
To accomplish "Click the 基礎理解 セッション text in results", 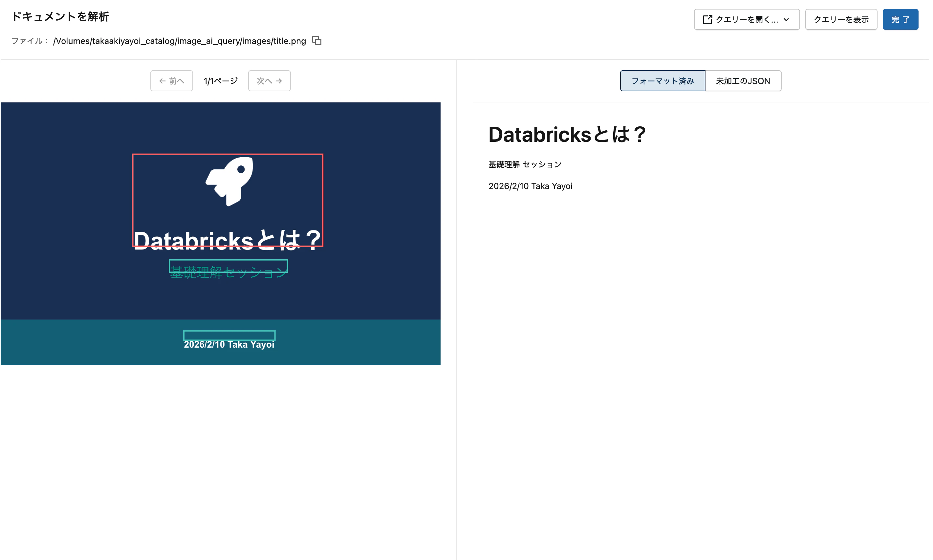I will (x=525, y=164).
